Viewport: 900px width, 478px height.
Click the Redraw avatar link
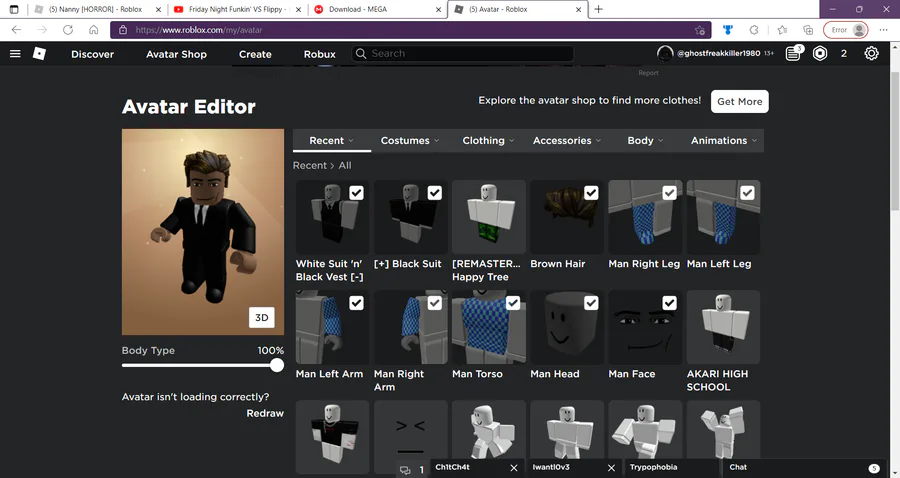tap(265, 413)
